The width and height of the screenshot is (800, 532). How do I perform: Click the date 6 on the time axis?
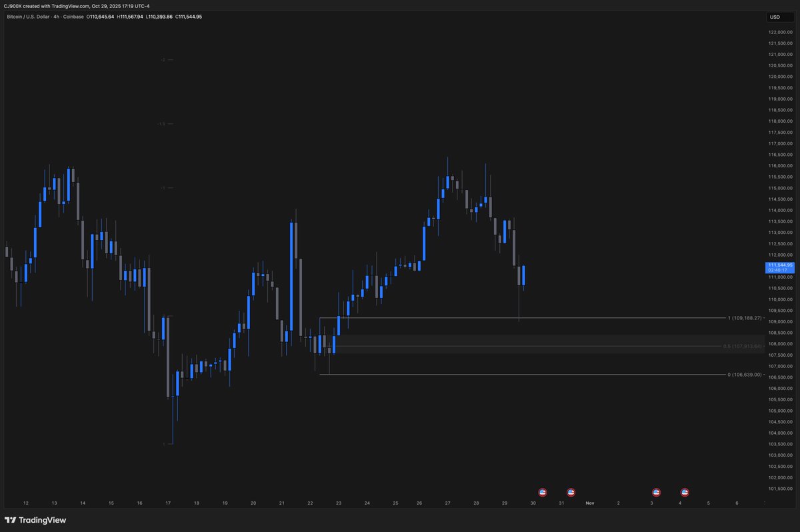[x=737, y=503]
